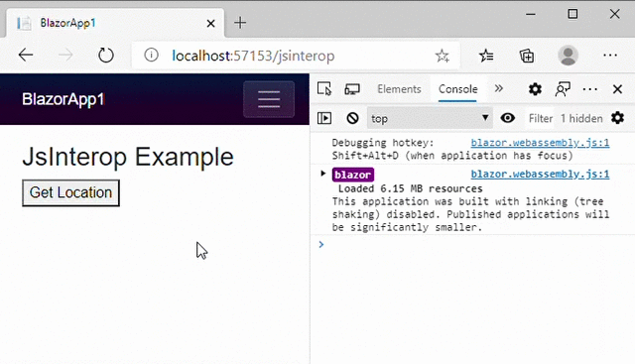Toggle the BlazorApp1 hamburger navigation menu

pyautogui.click(x=269, y=99)
